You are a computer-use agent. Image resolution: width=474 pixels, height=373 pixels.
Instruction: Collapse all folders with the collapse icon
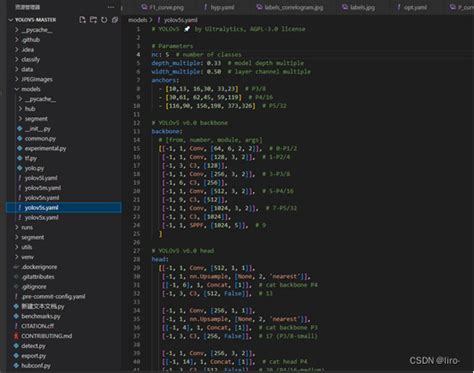pos(115,20)
